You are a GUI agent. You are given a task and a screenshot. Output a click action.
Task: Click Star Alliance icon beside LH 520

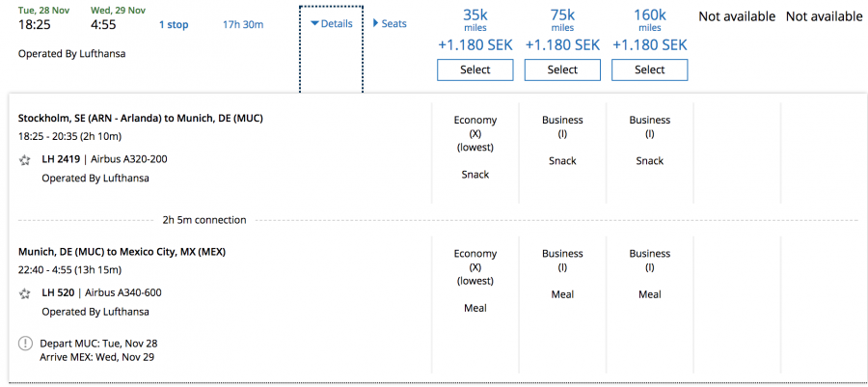24,293
